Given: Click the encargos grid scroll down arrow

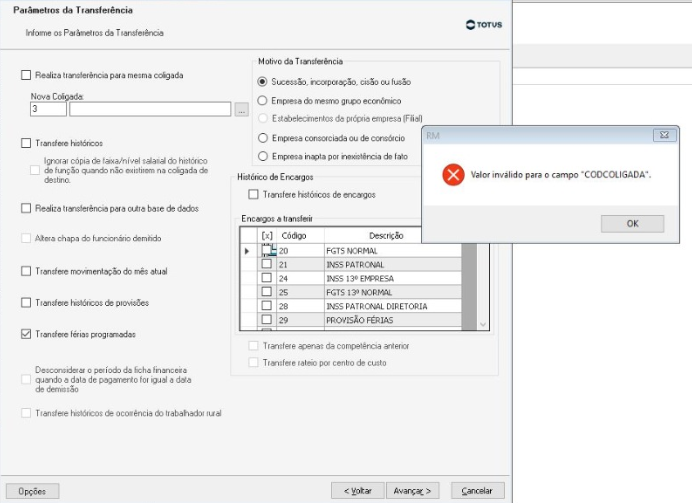Looking at the screenshot, I should 483,324.
